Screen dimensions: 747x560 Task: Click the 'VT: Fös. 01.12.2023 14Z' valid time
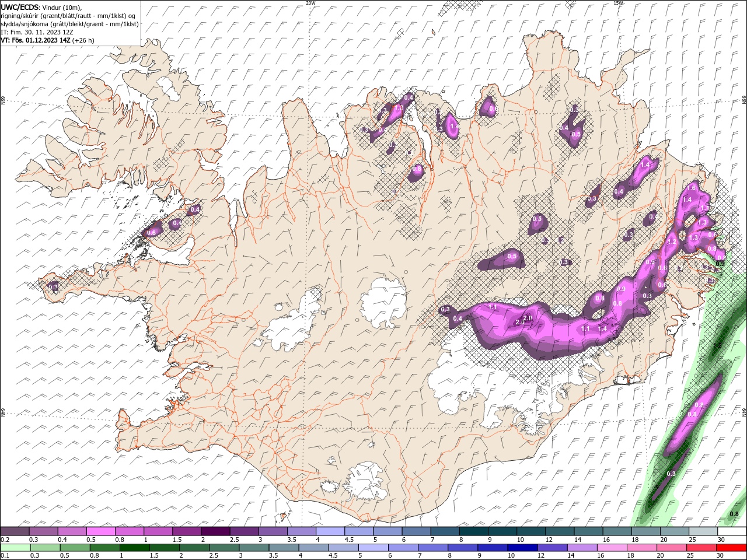point(36,40)
